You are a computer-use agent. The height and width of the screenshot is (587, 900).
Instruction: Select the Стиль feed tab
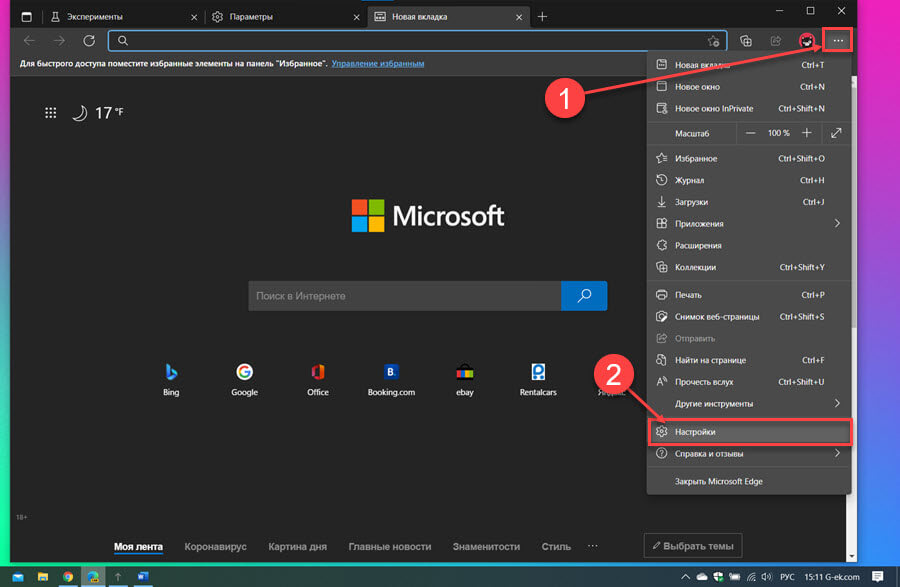pos(556,547)
